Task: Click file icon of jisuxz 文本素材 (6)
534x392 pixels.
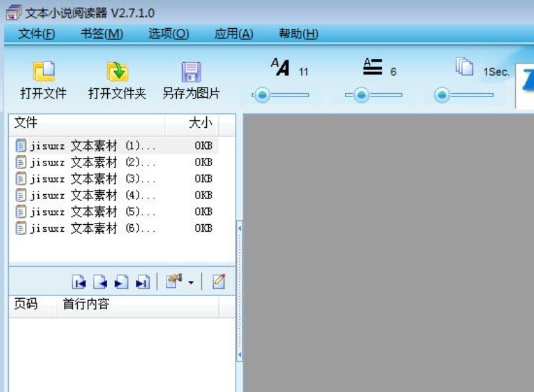Action: (21, 228)
